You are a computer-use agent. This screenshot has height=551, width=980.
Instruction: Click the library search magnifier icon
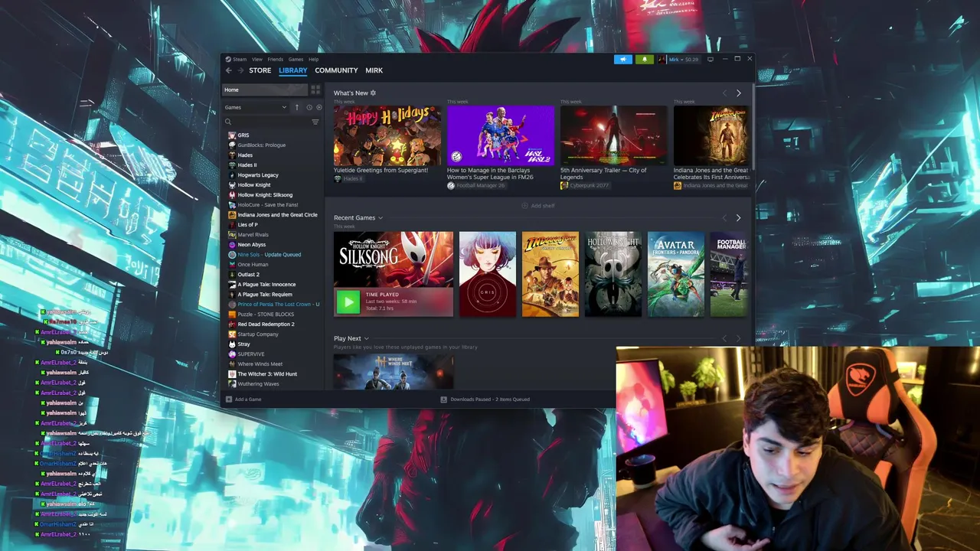(x=228, y=122)
